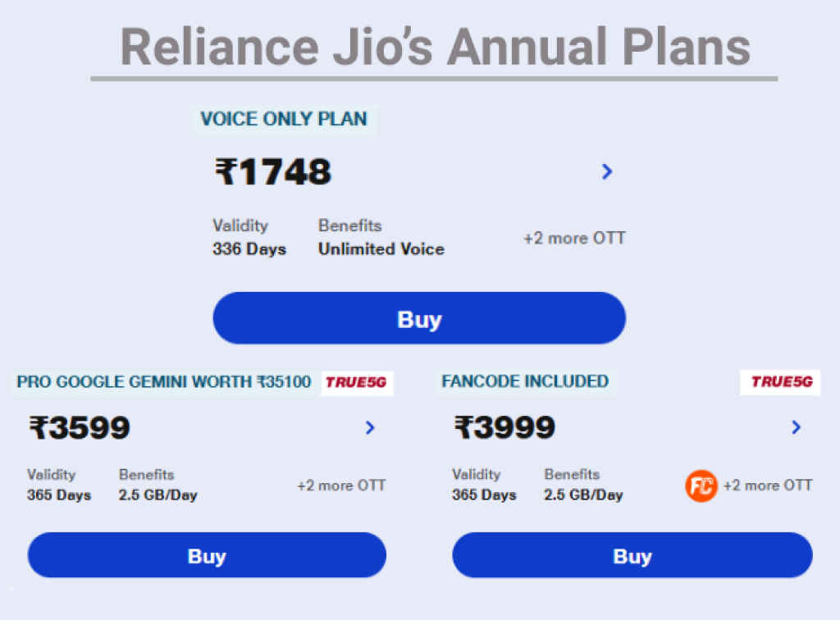840x620 pixels.
Task: Select the TRUE5G badge on the ₹3999 plan
Action: point(779,382)
